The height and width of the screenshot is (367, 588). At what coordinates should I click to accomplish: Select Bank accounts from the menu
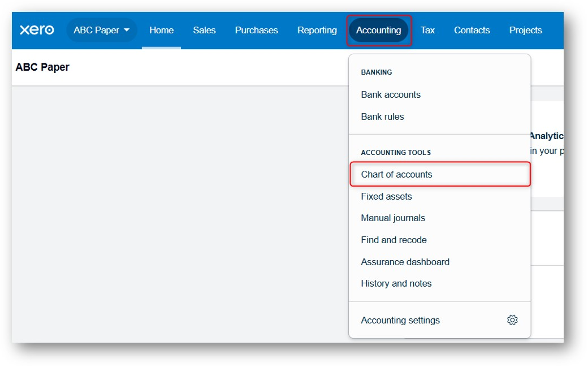(439, 94)
